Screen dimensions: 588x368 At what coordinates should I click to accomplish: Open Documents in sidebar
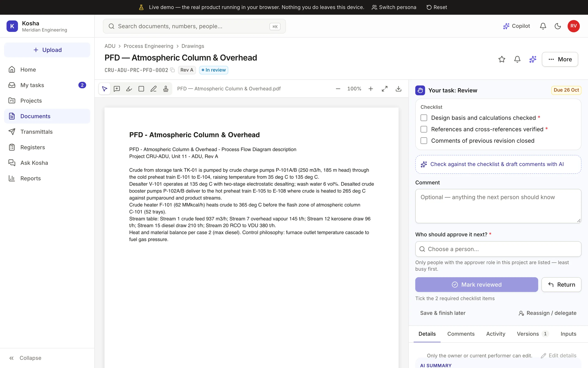[x=47, y=116]
